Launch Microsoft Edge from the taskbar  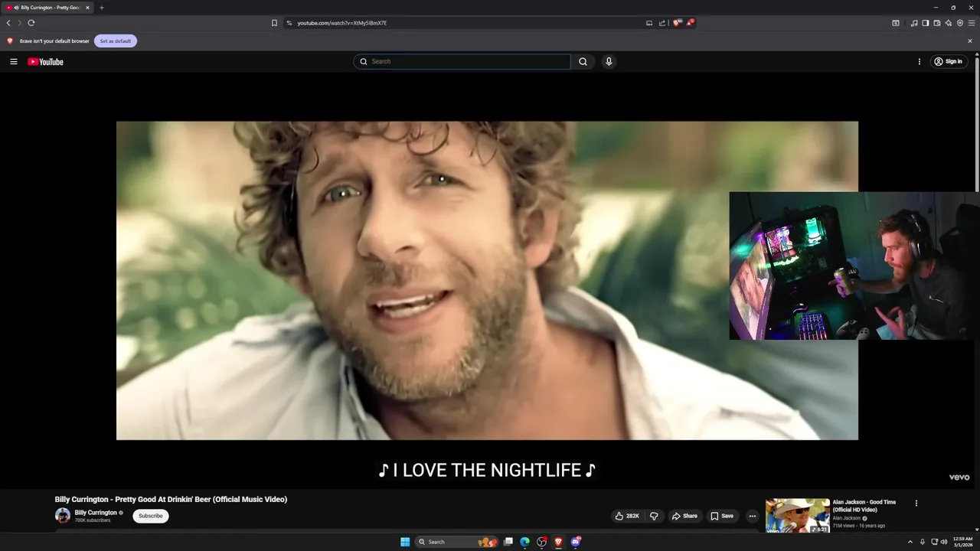(524, 542)
